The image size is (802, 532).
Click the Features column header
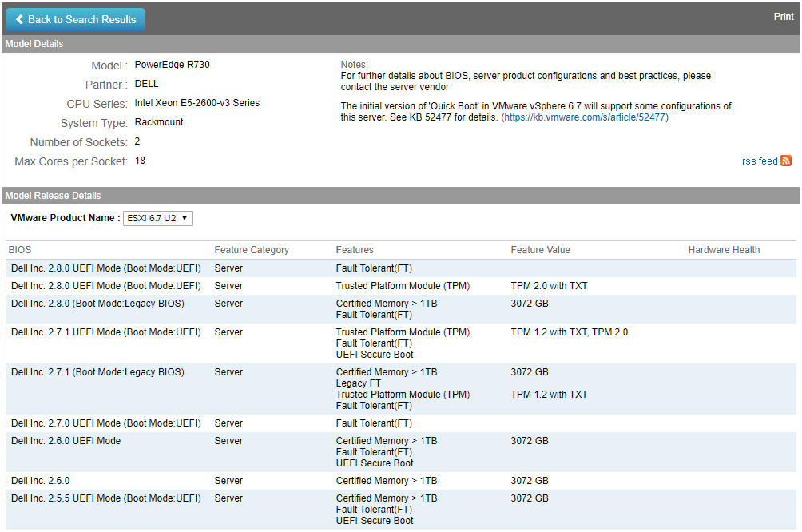point(355,250)
